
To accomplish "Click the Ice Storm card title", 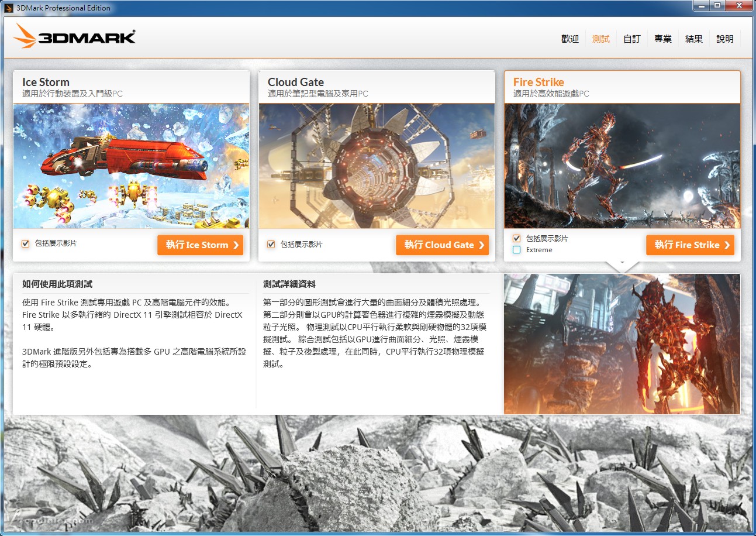I will 46,82.
